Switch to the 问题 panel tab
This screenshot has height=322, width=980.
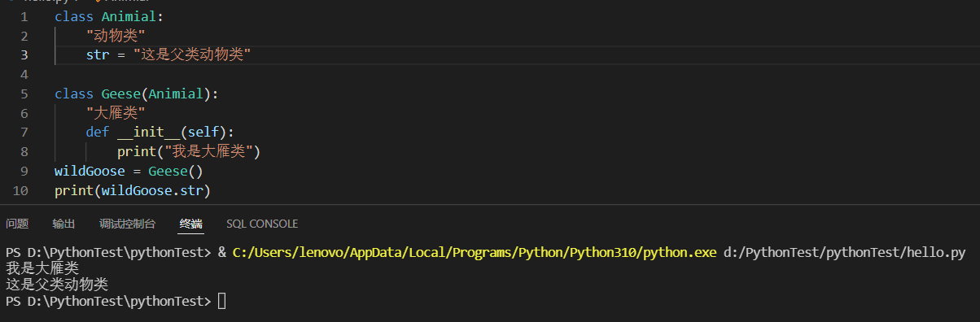(17, 224)
